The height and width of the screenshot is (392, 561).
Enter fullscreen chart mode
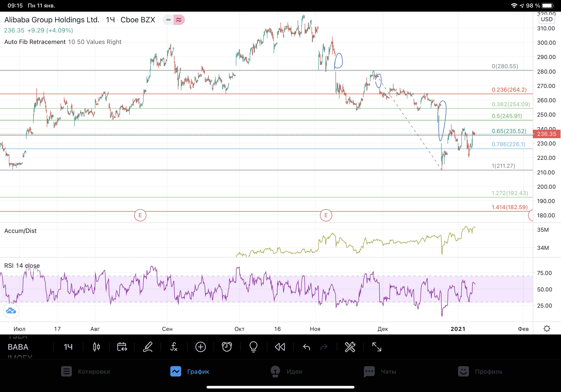point(377,347)
